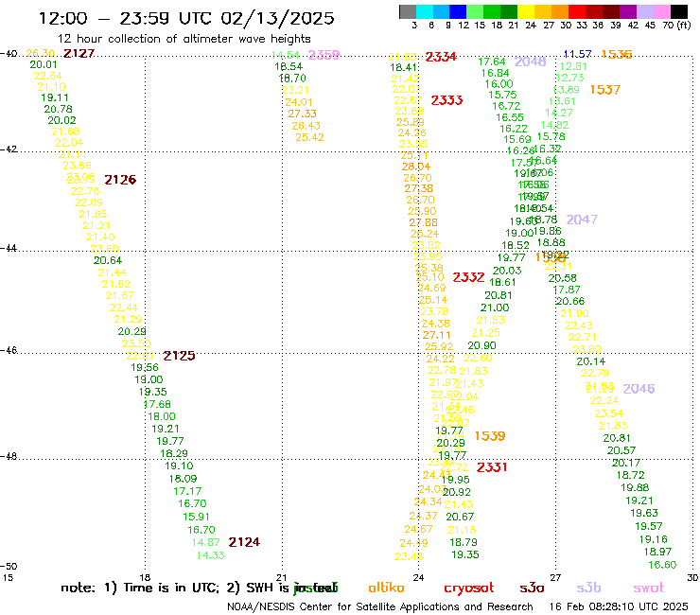The width and height of the screenshot is (700, 615).
Task: Click the NOAA/NESDIS credit line
Action: click(x=380, y=607)
